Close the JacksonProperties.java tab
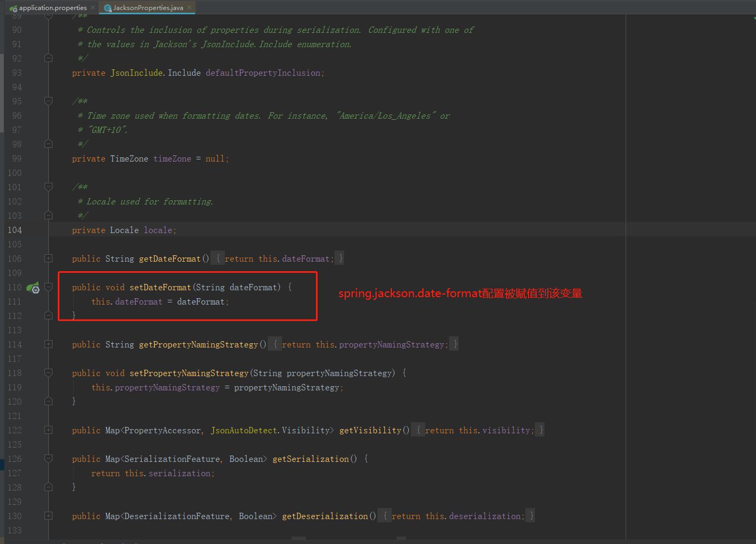 (x=189, y=7)
